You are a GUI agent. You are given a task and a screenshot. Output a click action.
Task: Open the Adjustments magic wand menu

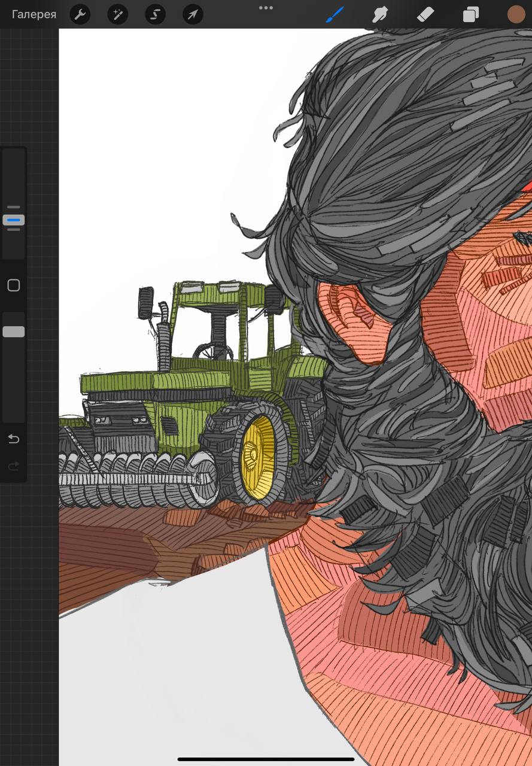click(x=118, y=14)
